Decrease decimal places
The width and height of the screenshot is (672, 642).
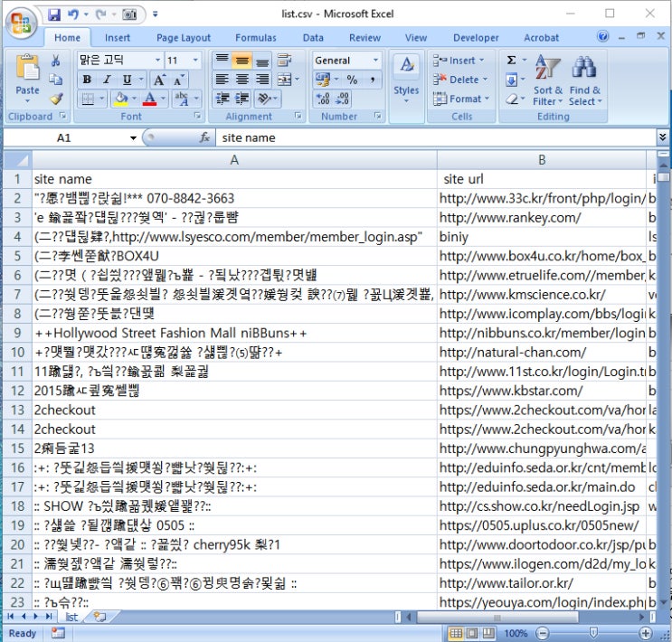tap(342, 99)
